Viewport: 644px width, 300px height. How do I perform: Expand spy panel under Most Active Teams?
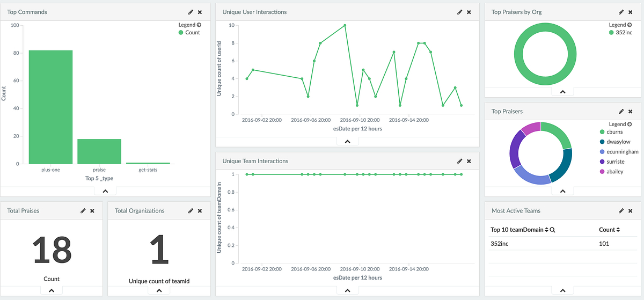[562, 290]
